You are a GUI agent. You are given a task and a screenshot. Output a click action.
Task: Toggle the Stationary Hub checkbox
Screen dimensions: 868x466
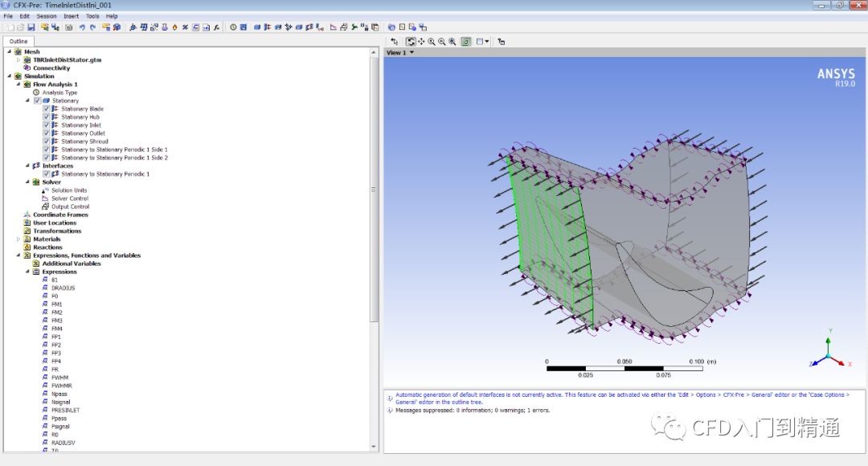tap(47, 117)
